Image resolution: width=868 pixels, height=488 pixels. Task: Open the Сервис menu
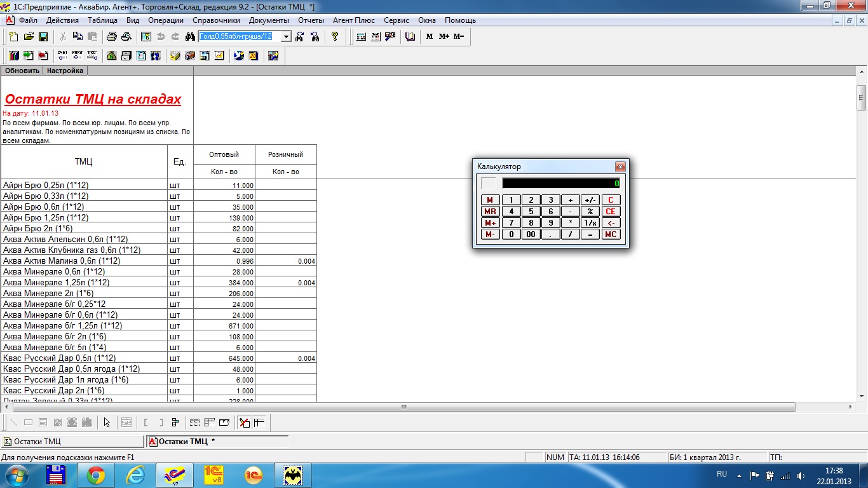tap(397, 20)
